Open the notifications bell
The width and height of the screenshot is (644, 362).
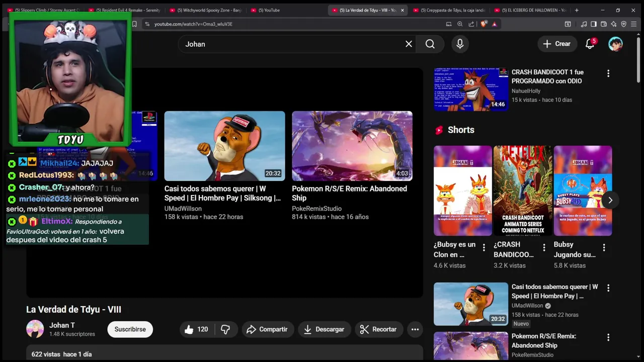(590, 44)
